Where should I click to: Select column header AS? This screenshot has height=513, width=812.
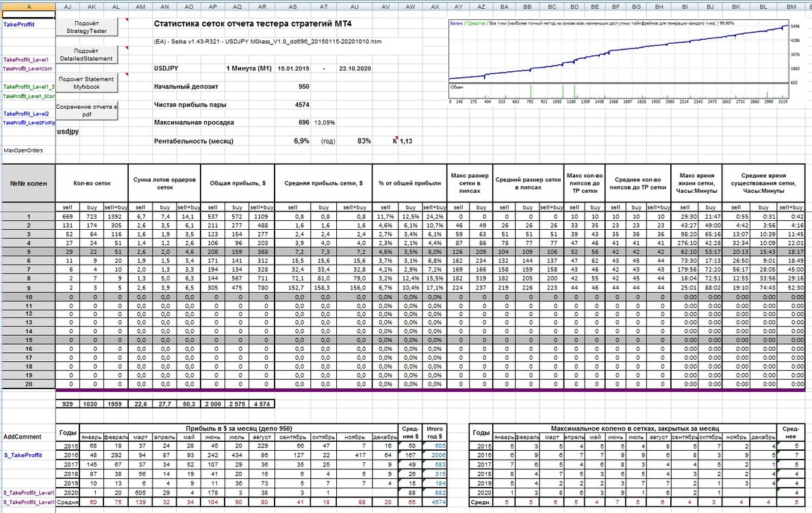click(x=292, y=7)
